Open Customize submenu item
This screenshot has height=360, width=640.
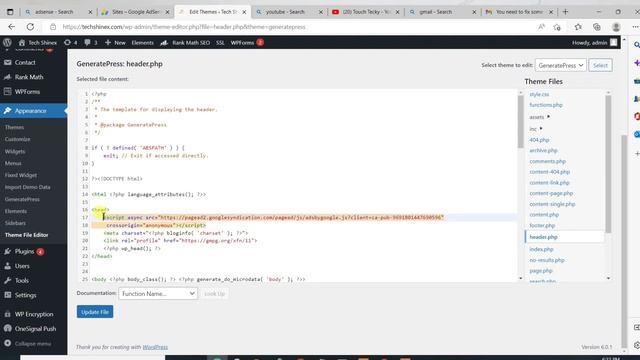tap(18, 139)
